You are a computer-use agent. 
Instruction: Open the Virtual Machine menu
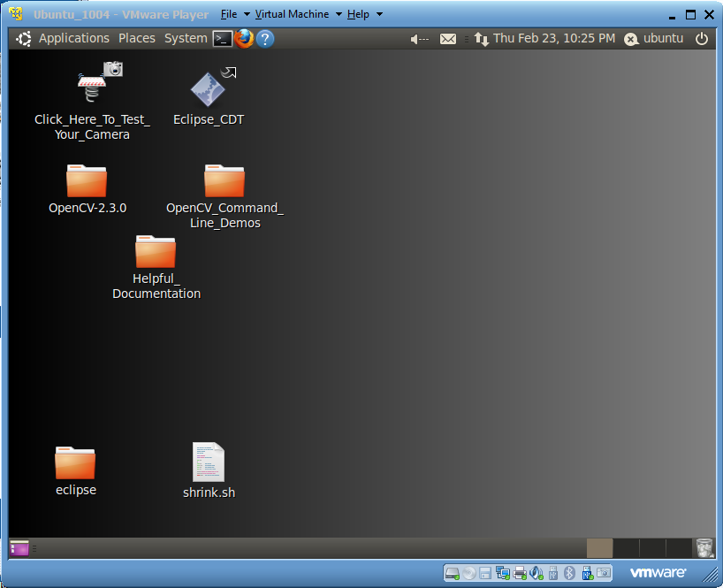(x=293, y=14)
